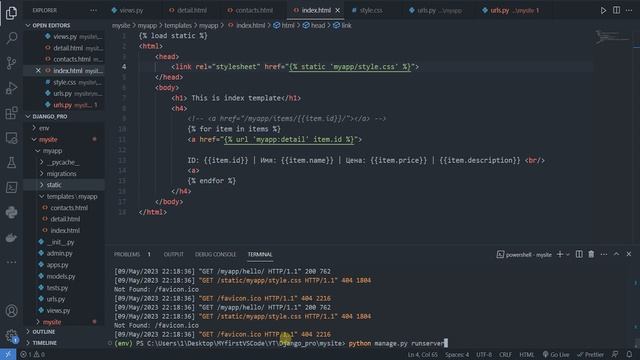Click the editor minimap
The height and width of the screenshot is (360, 640).
click(613, 38)
